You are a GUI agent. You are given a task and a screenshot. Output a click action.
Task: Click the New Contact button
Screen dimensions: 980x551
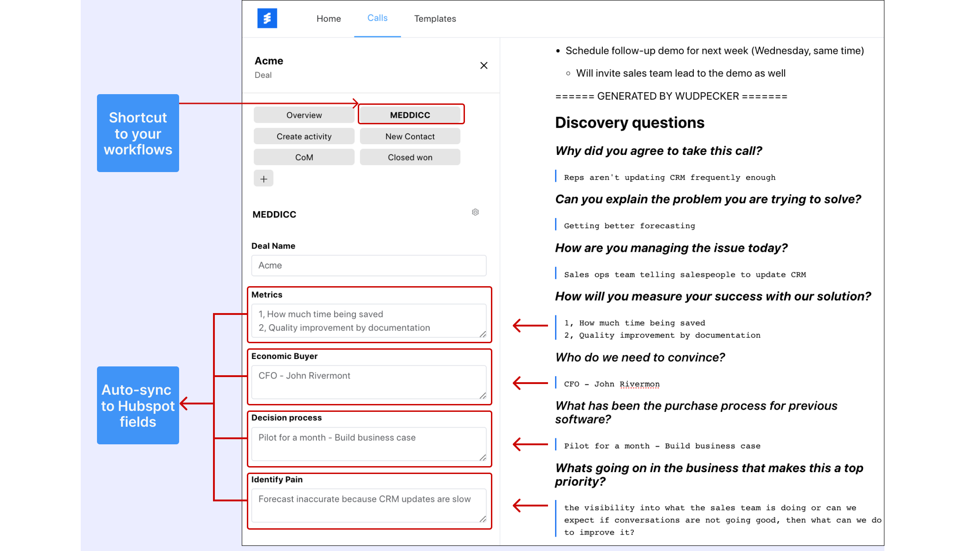[x=410, y=136]
